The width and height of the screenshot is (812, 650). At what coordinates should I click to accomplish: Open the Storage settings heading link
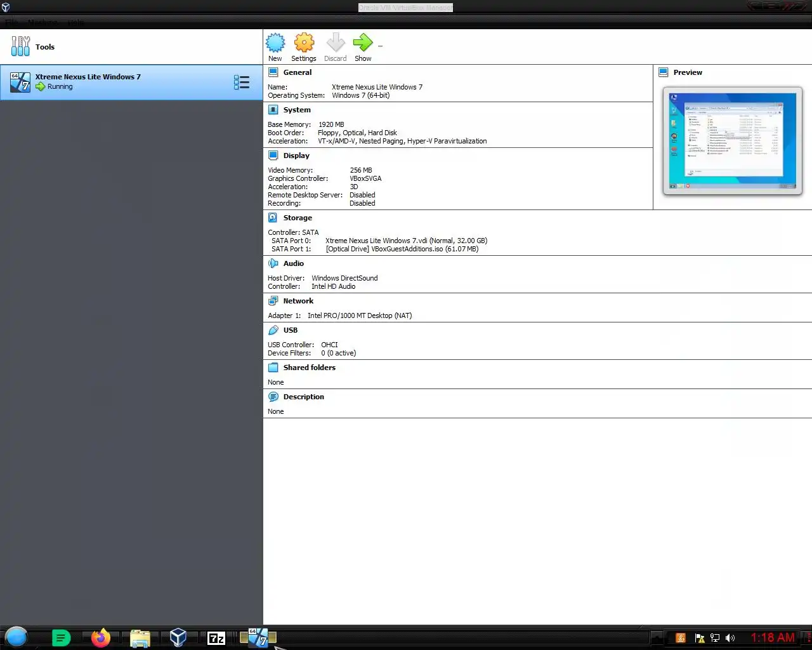coord(298,218)
